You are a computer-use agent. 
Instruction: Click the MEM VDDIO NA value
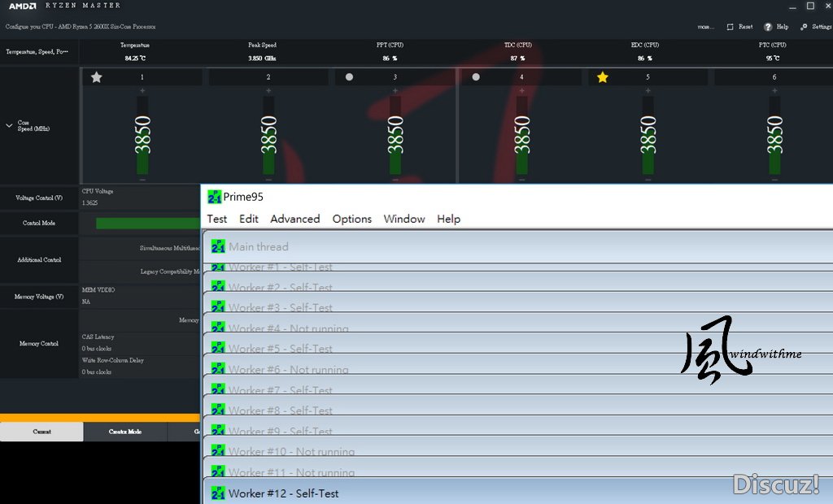point(86,302)
